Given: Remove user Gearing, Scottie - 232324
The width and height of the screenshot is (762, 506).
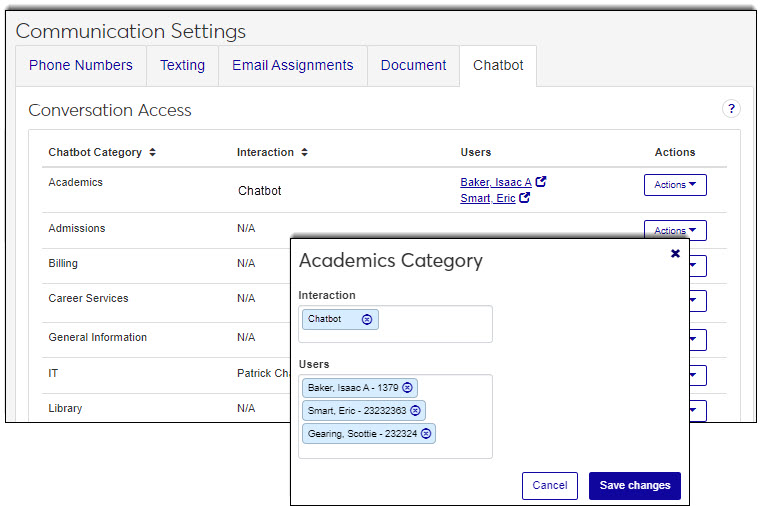Looking at the screenshot, I should point(426,434).
